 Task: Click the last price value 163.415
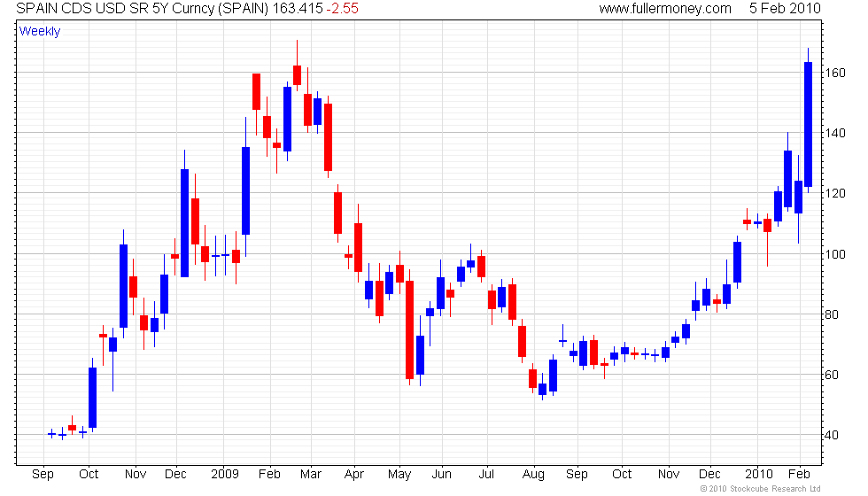coord(298,8)
